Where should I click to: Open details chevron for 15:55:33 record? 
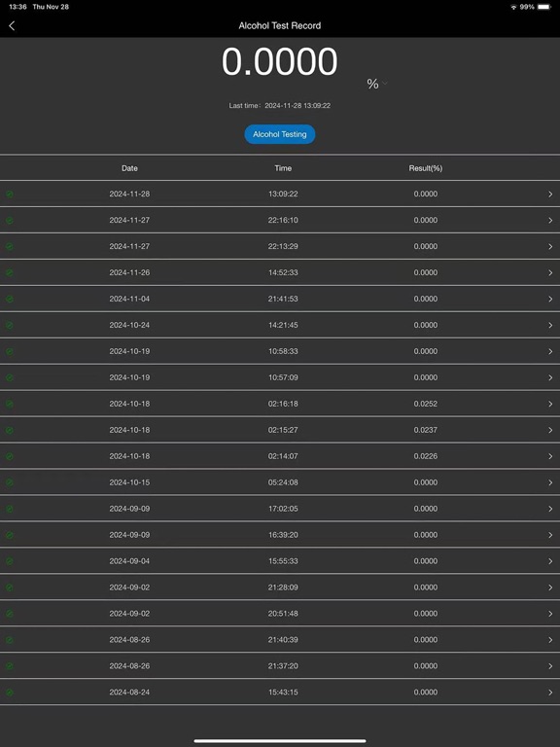[x=550, y=560]
